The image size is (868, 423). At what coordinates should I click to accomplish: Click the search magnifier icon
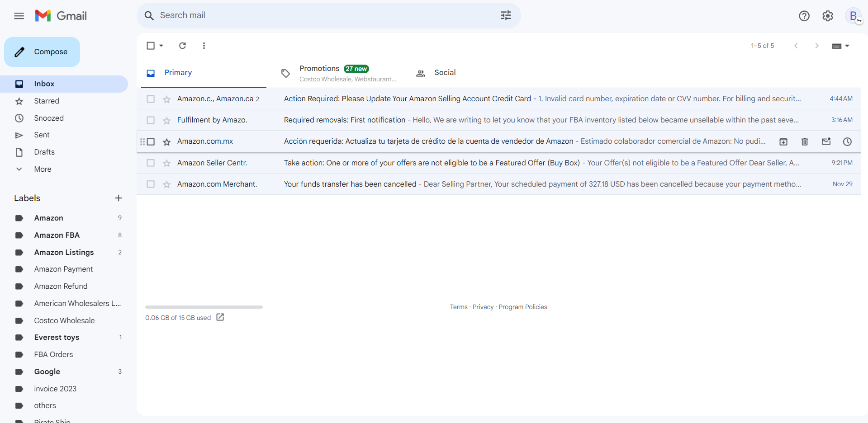pyautogui.click(x=149, y=16)
